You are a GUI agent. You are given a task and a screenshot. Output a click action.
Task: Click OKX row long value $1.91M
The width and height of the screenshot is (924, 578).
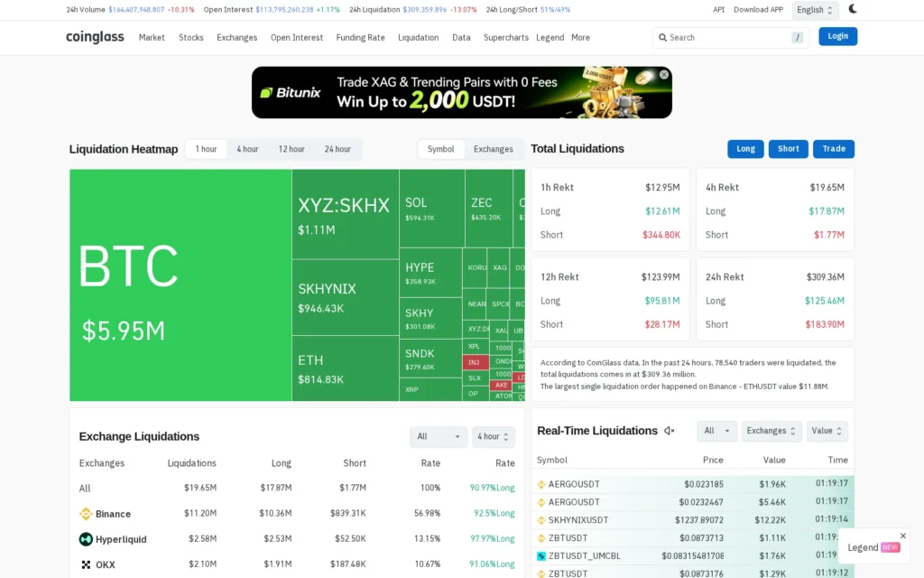(x=278, y=564)
